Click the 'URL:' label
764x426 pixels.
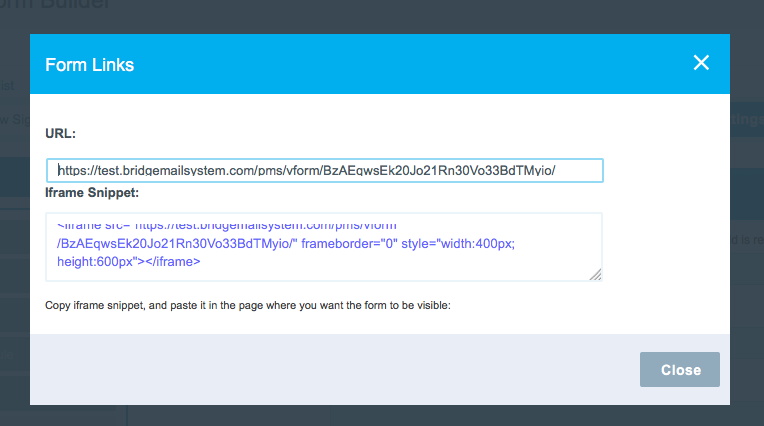pyautogui.click(x=60, y=134)
